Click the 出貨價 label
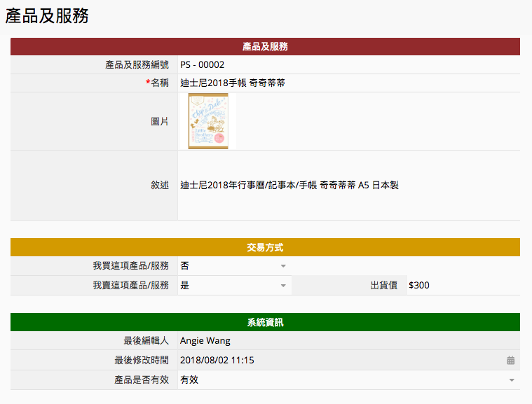Screen dimensions: 532x404 point(383,286)
